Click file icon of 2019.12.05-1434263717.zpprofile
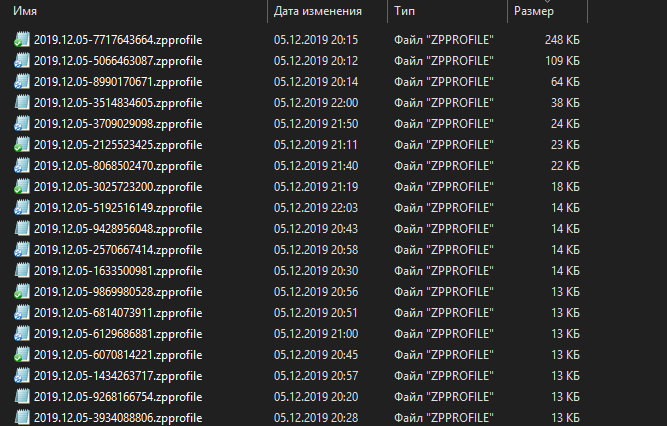The image size is (667, 426). pyautogui.click(x=22, y=376)
